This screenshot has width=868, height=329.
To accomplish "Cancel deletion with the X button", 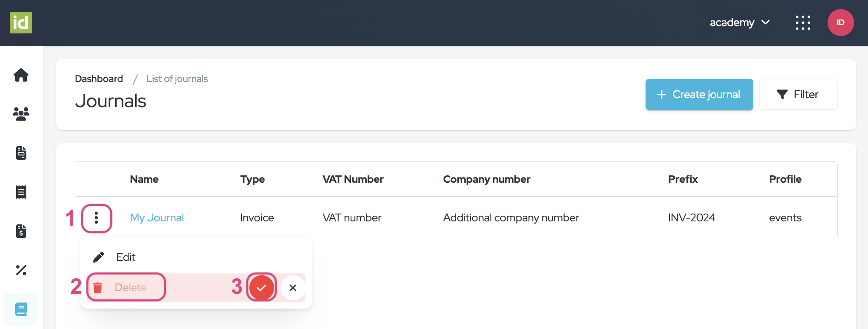I will (x=293, y=288).
